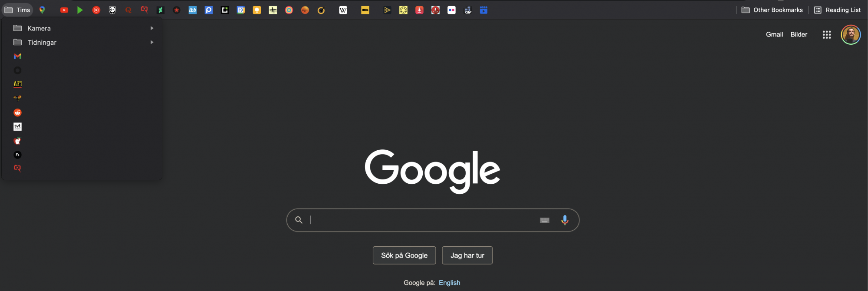Open the Google apps grid
Image resolution: width=868 pixels, height=291 pixels.
827,35
